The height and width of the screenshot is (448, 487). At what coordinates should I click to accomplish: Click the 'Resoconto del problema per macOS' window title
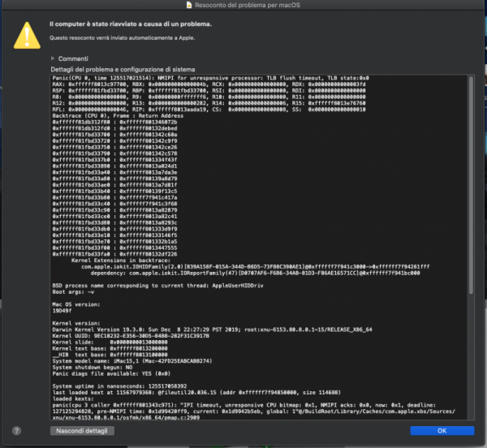[x=248, y=5]
